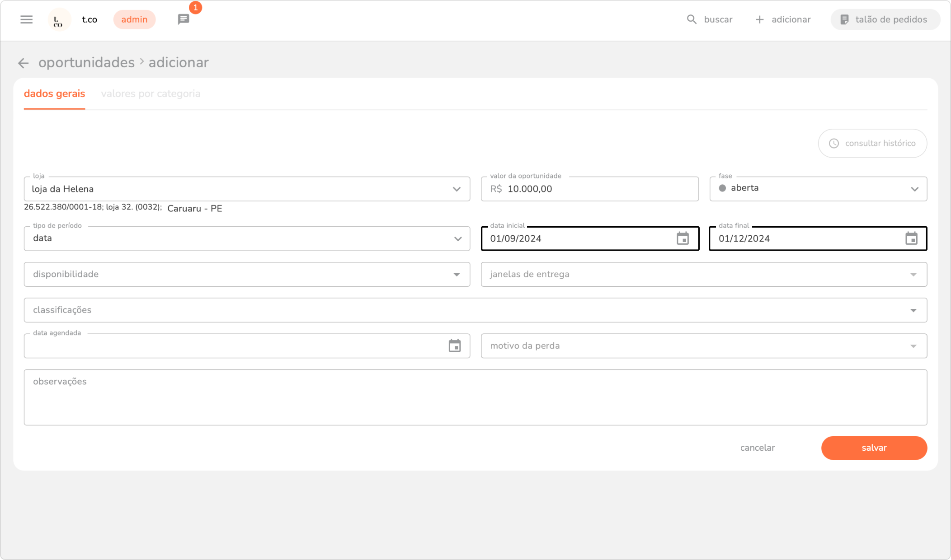Expand the tipo de período dropdown
The height and width of the screenshot is (560, 951).
tap(457, 239)
